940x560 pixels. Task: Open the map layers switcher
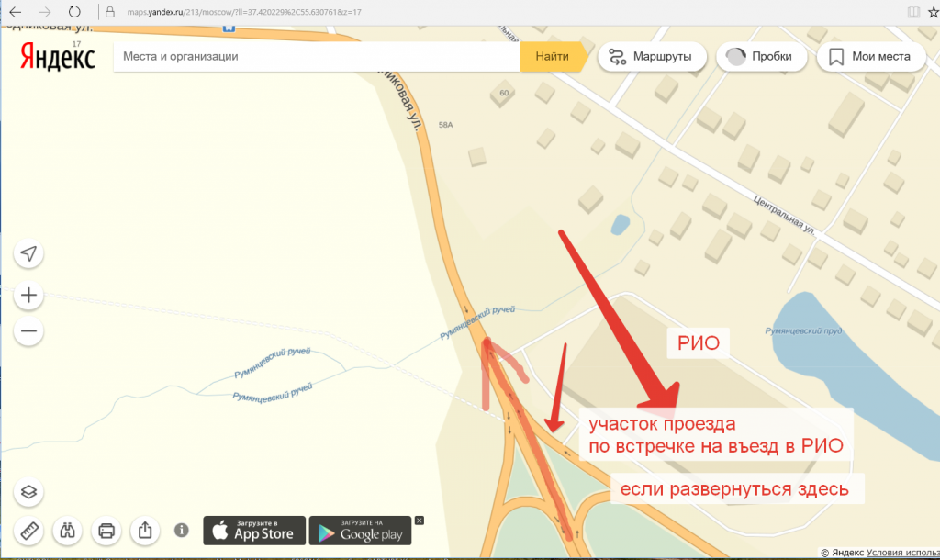pyautogui.click(x=28, y=492)
